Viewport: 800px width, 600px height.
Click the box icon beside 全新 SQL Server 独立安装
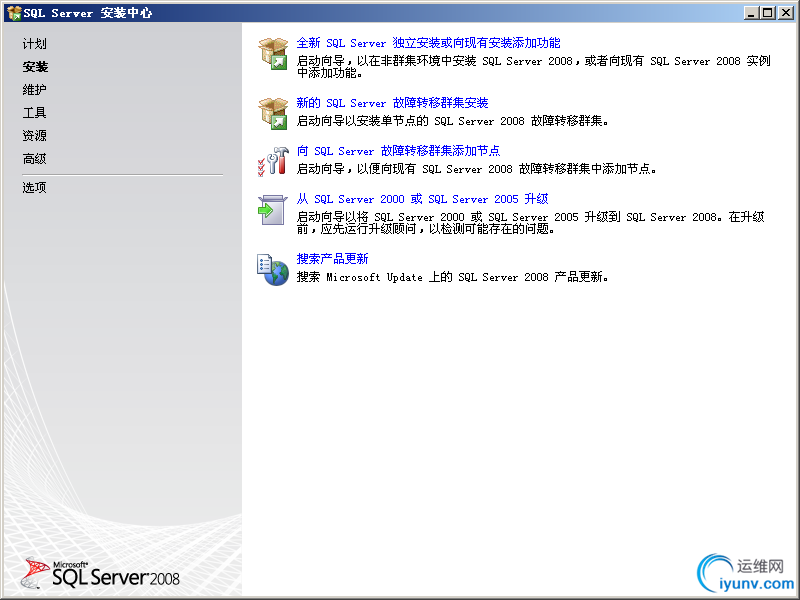[x=273, y=54]
